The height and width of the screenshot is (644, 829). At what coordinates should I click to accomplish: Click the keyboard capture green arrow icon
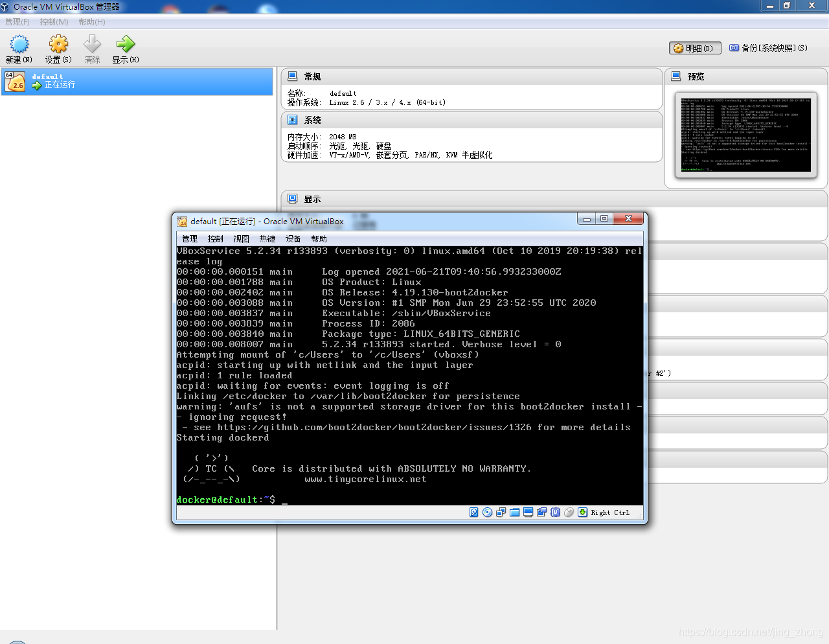coord(583,512)
